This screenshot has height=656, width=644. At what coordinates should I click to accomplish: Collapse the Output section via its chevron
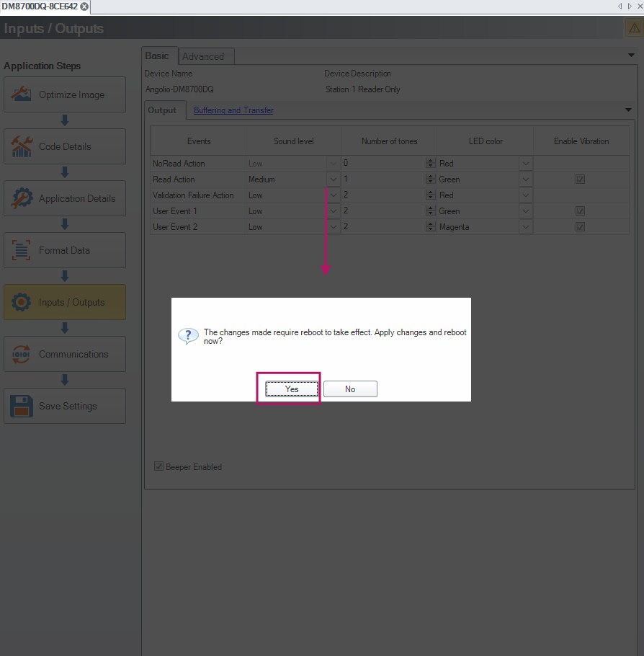pyautogui.click(x=627, y=110)
